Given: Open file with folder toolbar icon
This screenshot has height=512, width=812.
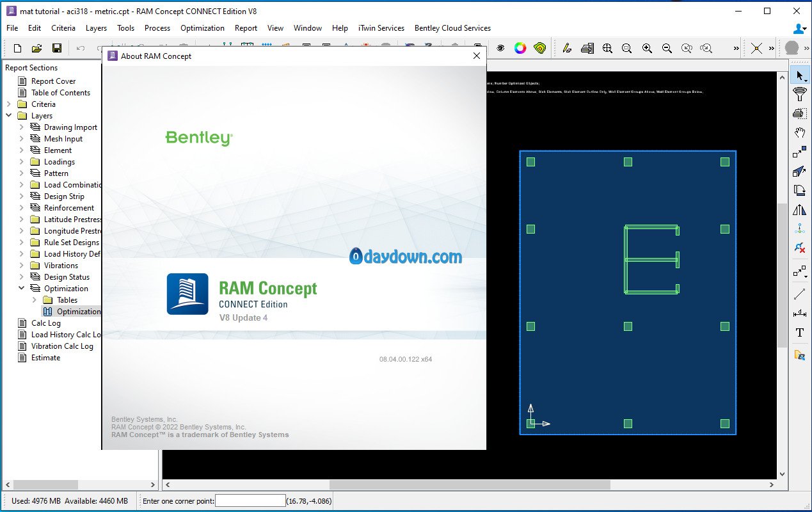Looking at the screenshot, I should coord(37,48).
